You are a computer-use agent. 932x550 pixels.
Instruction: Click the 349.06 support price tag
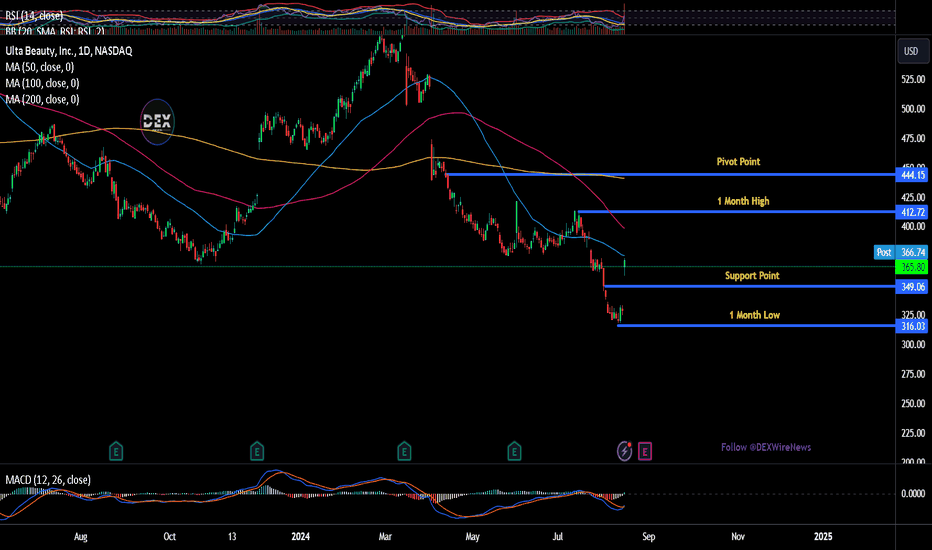[912, 287]
